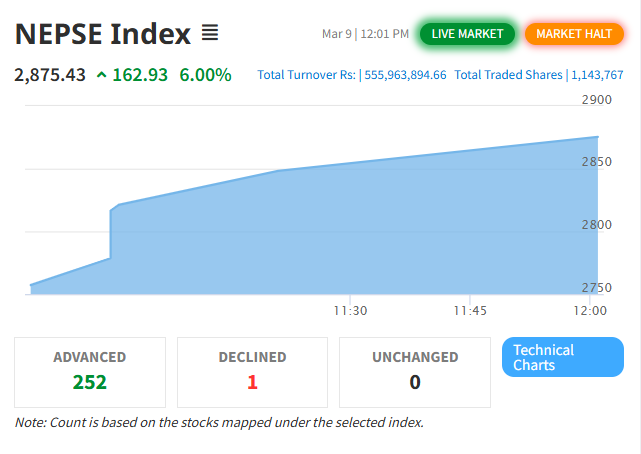
Task: Click the 11:30 time axis label
Action: point(350,311)
